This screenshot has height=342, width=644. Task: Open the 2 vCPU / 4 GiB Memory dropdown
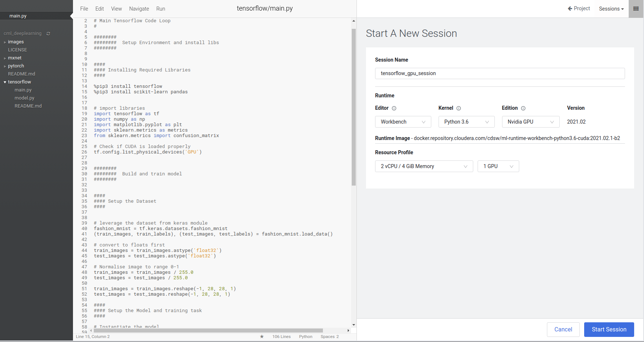(x=424, y=166)
